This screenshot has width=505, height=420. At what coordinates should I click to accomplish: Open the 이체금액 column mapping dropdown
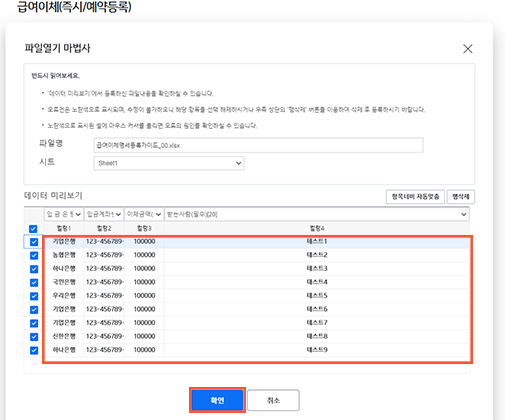(x=144, y=214)
